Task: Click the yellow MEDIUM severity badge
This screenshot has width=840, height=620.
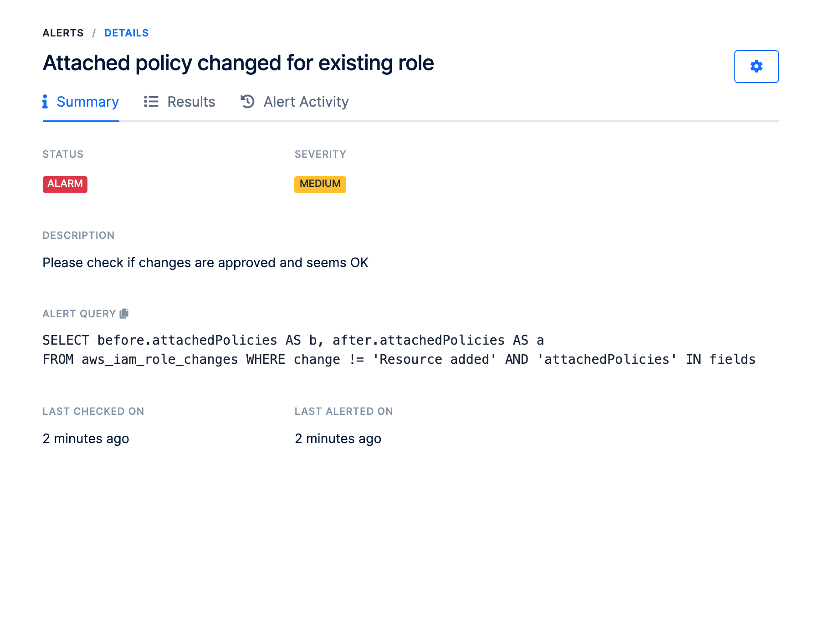Action: point(320,184)
